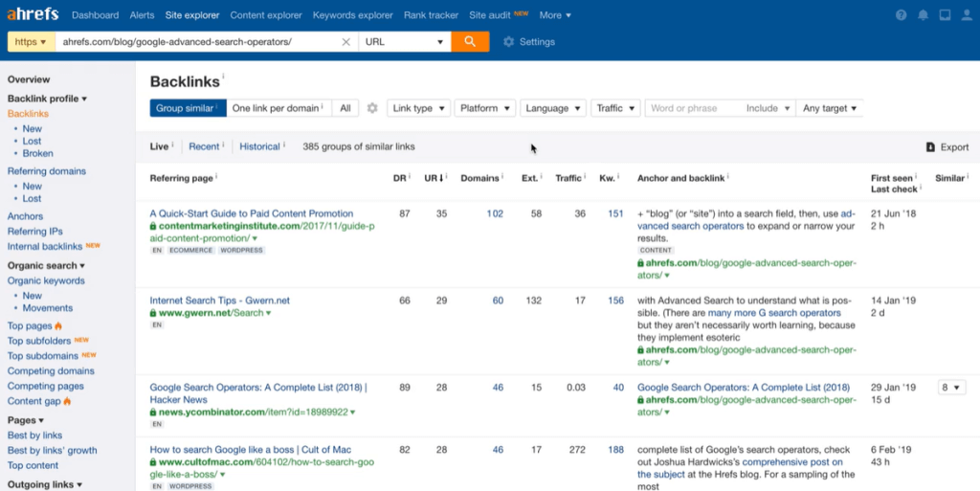This screenshot has width=980, height=491.
Task: Open Rank tracker
Action: click(x=431, y=15)
